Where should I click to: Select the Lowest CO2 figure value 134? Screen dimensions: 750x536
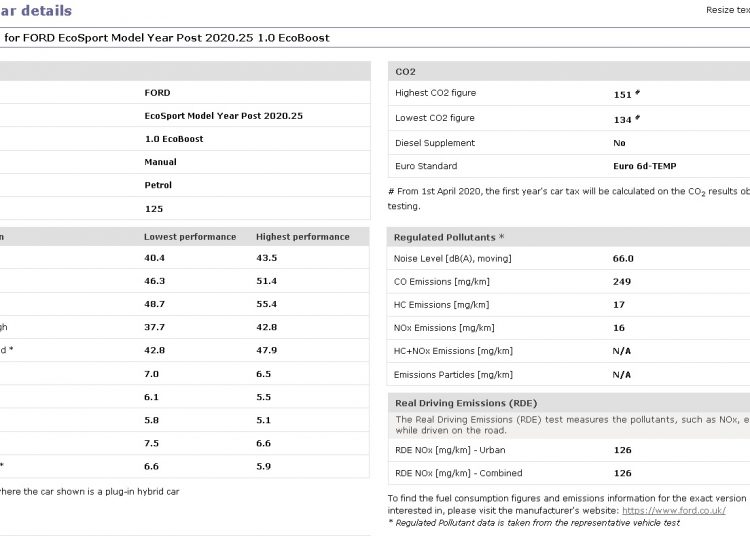[622, 119]
